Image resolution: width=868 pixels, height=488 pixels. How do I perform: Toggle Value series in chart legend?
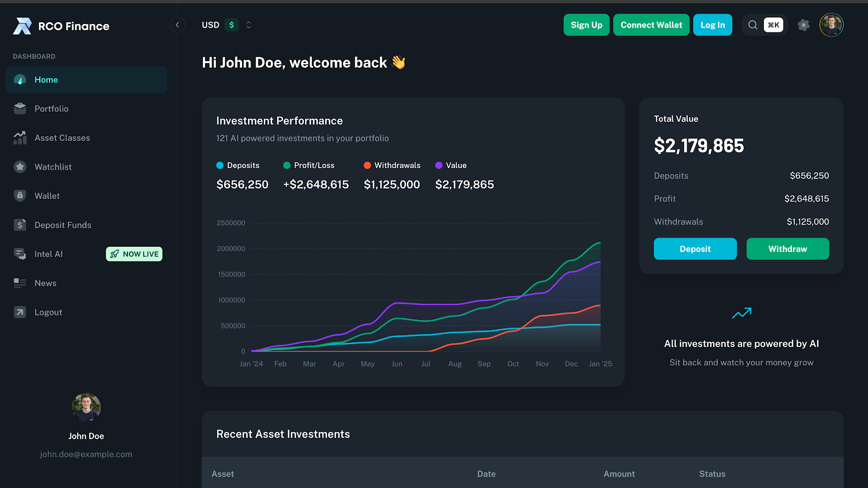click(x=451, y=165)
